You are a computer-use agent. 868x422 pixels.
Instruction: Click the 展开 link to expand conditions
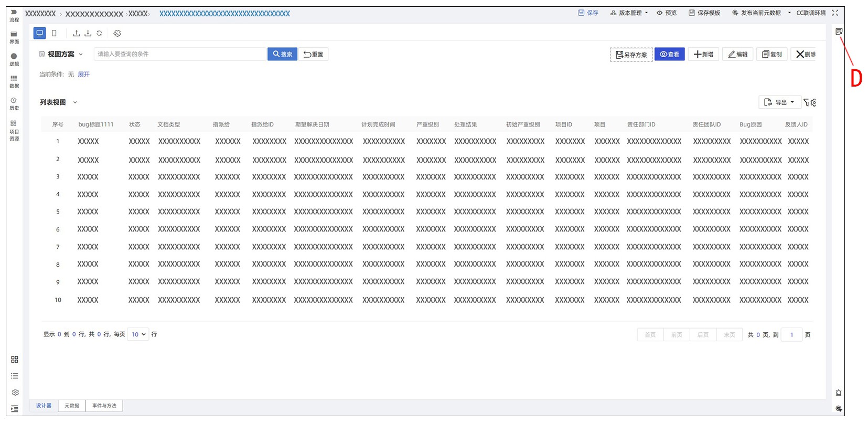tap(83, 75)
